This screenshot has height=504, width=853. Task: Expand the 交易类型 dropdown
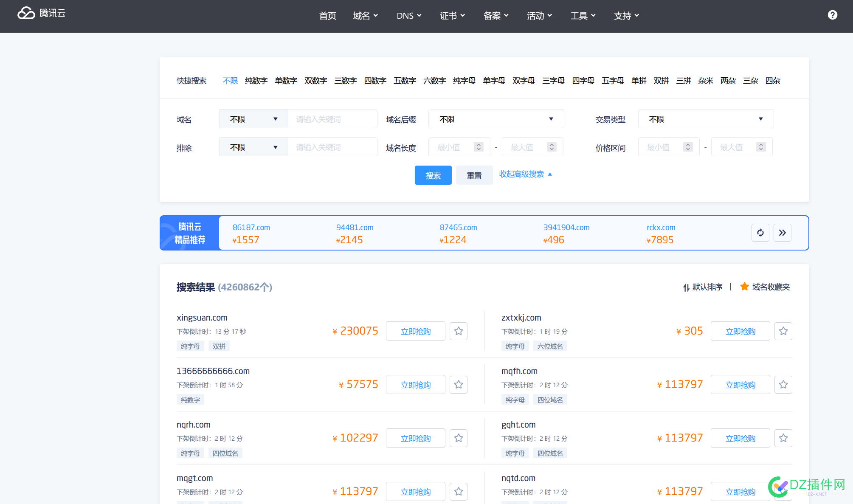click(706, 119)
